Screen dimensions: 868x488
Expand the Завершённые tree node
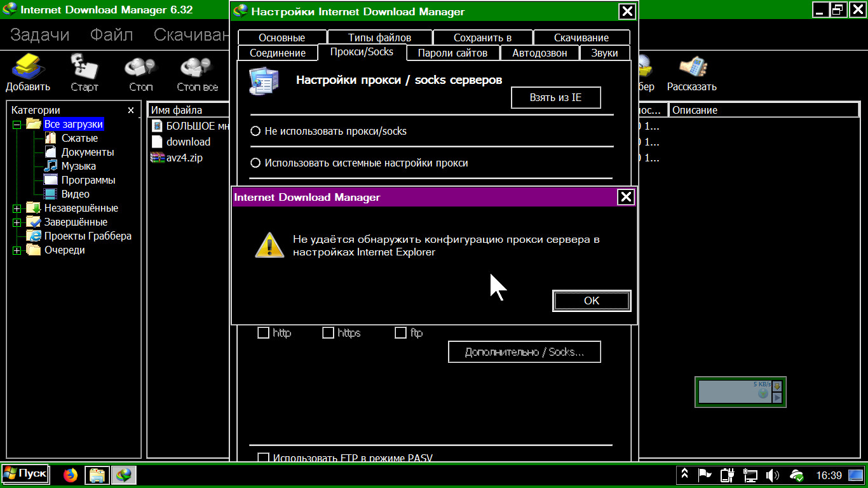click(x=17, y=222)
